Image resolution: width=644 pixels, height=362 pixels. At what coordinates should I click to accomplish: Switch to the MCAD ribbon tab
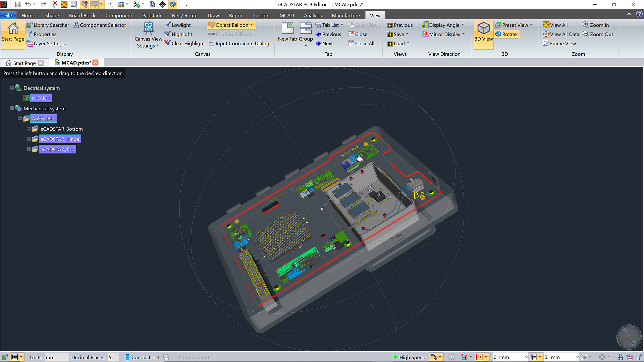pos(286,15)
